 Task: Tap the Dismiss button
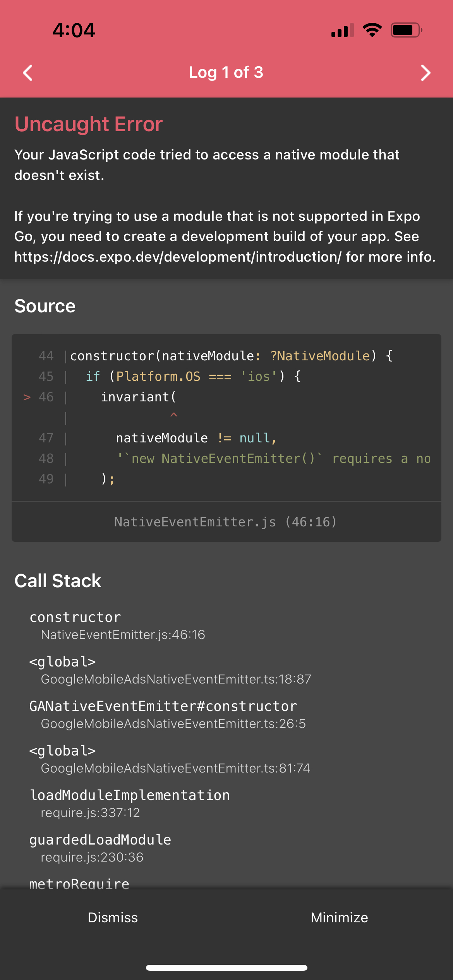coord(113,917)
